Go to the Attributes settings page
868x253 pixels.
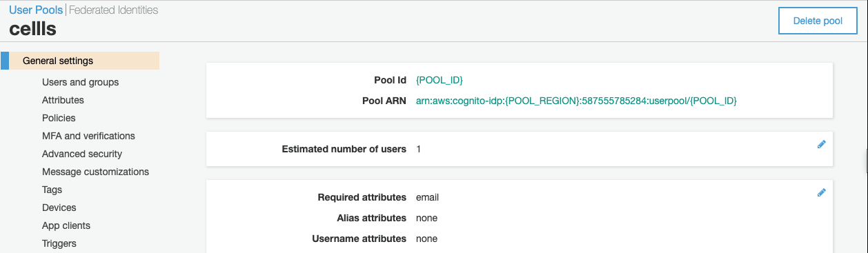[63, 100]
